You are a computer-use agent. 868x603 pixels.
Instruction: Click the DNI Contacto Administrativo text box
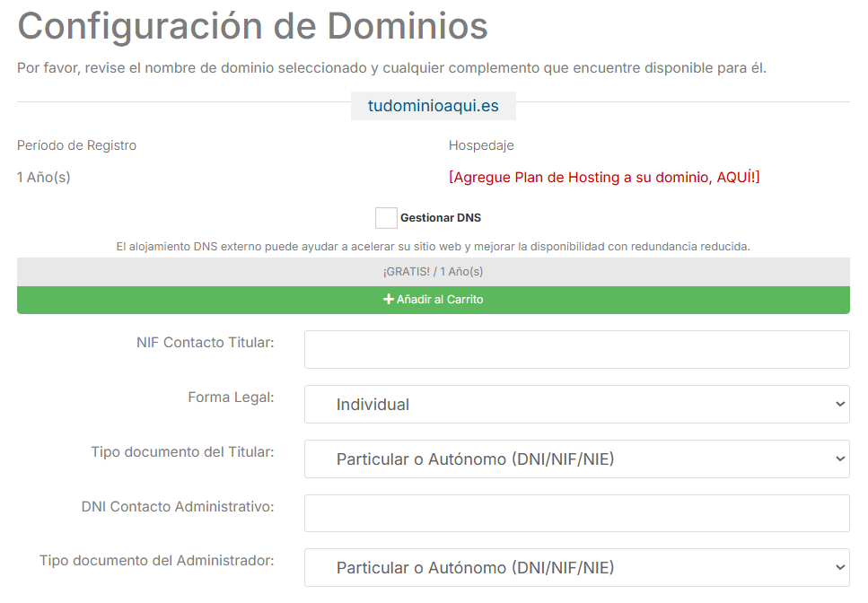576,513
